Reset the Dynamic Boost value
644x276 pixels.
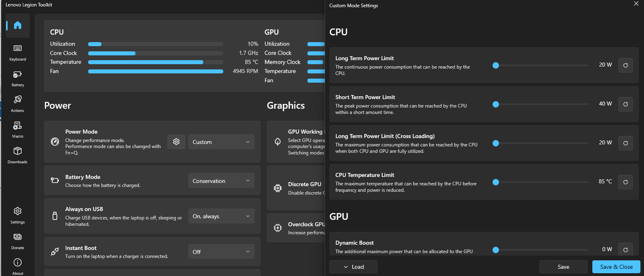[x=625, y=250]
